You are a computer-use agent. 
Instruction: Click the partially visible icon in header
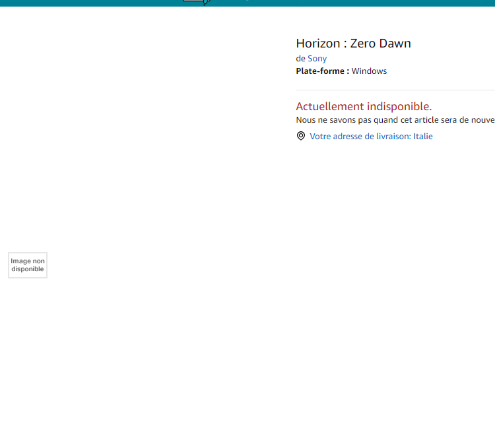click(x=197, y=2)
